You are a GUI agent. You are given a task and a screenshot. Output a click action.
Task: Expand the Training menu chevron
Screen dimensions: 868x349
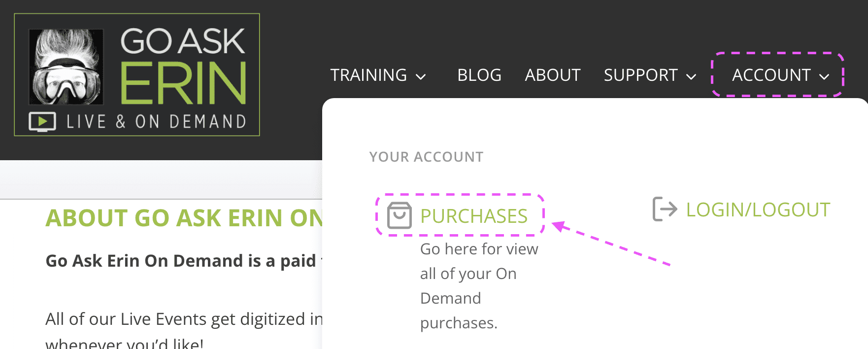coord(421,76)
